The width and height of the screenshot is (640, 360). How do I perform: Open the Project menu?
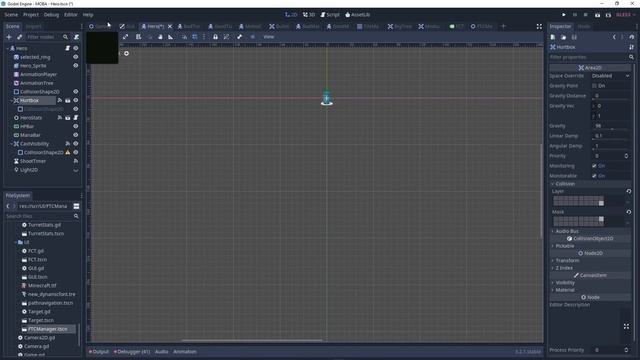pyautogui.click(x=31, y=15)
